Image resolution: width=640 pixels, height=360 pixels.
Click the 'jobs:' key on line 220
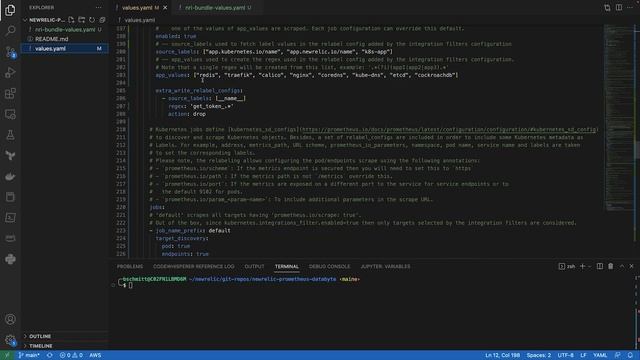157,207
